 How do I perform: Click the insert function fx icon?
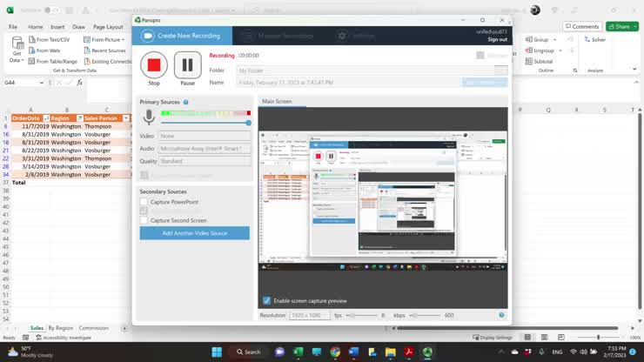79,83
